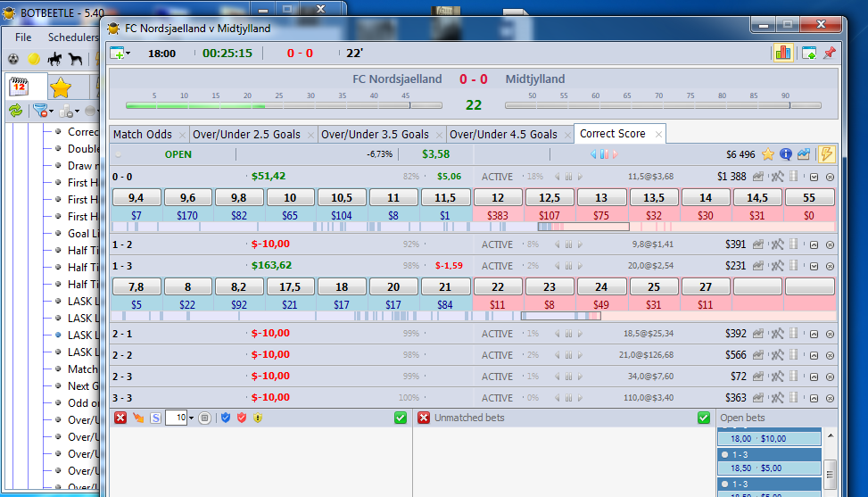Collapse the 0 - 0 price panel
Screen dimensions: 868x497
pyautogui.click(x=814, y=177)
